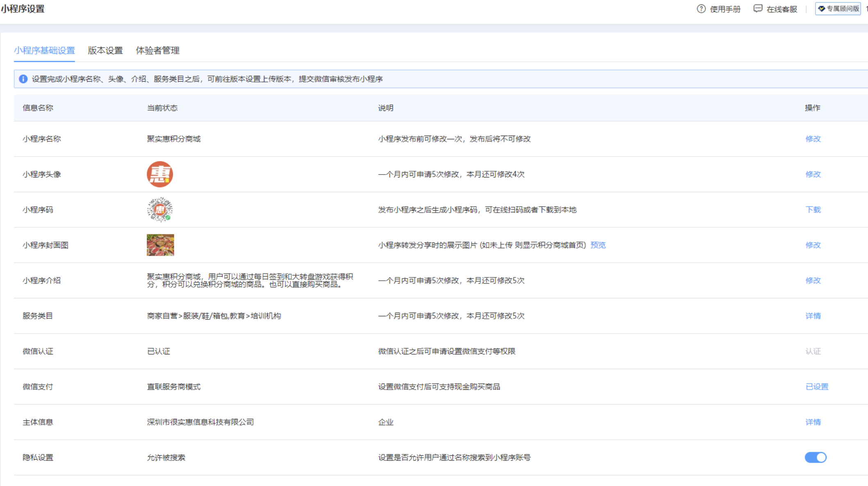
Task: Click the mini program QR code image
Action: click(x=160, y=209)
